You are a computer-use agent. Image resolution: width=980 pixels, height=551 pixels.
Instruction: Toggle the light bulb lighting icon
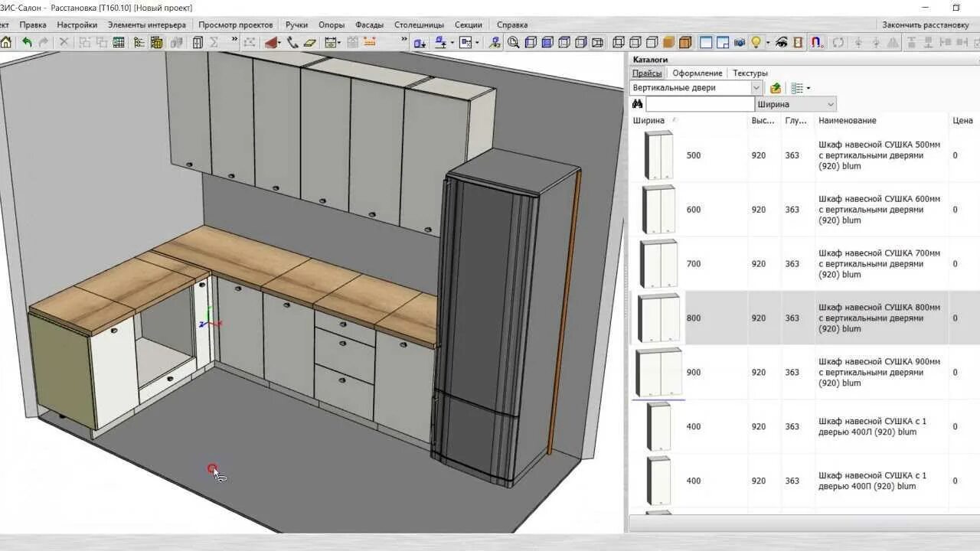pyautogui.click(x=756, y=43)
